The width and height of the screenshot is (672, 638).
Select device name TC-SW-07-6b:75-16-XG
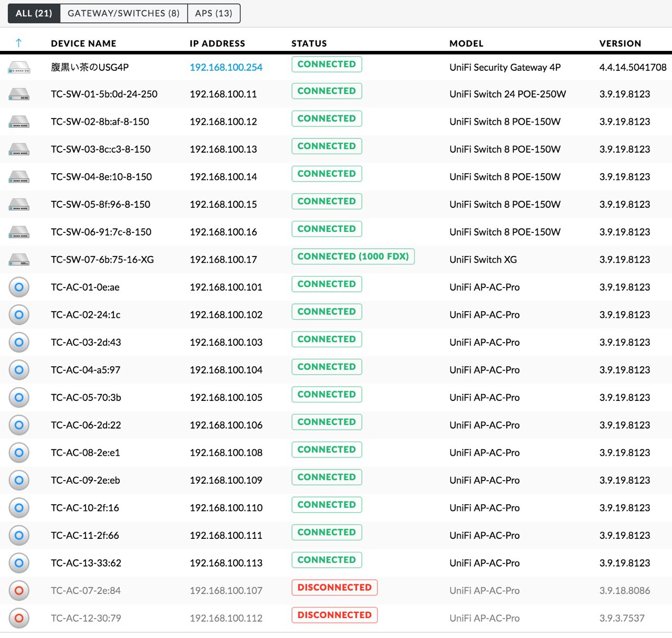pyautogui.click(x=102, y=259)
